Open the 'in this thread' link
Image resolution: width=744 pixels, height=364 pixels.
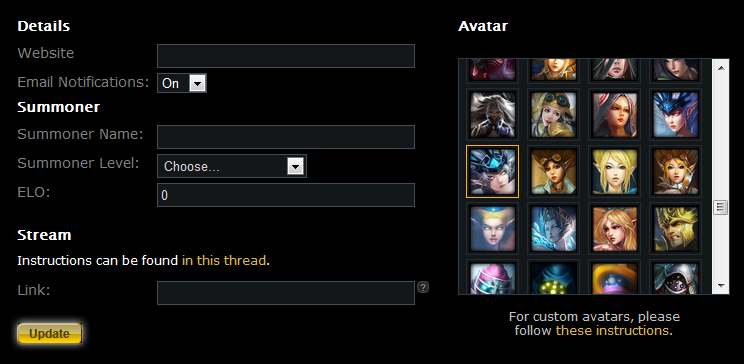224,261
